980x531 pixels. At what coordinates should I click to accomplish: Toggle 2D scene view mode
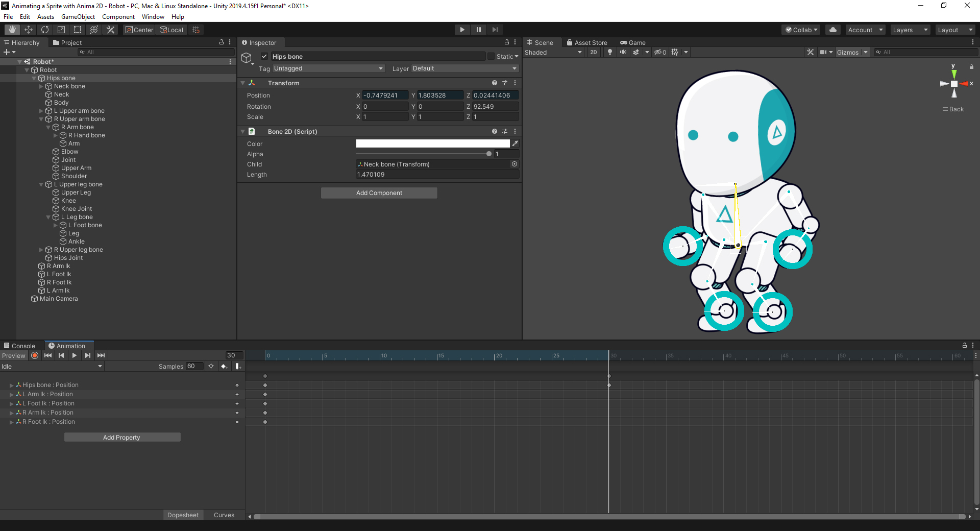pos(593,52)
